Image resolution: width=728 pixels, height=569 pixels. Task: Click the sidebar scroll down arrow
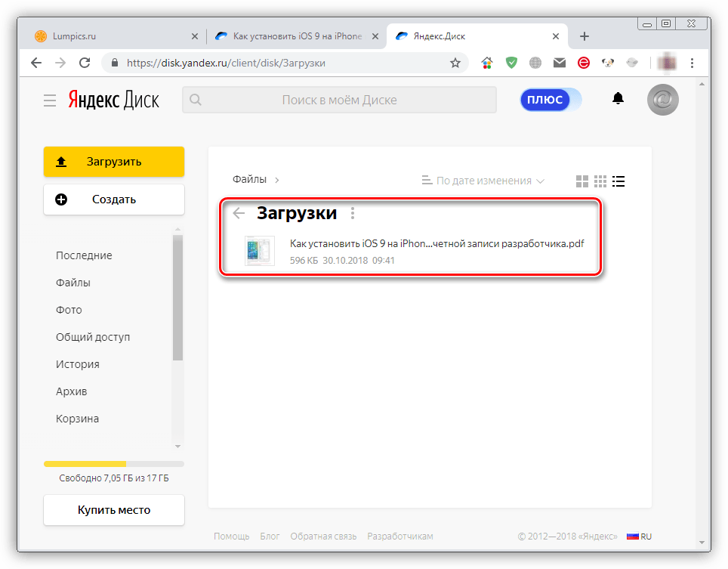pos(177,447)
